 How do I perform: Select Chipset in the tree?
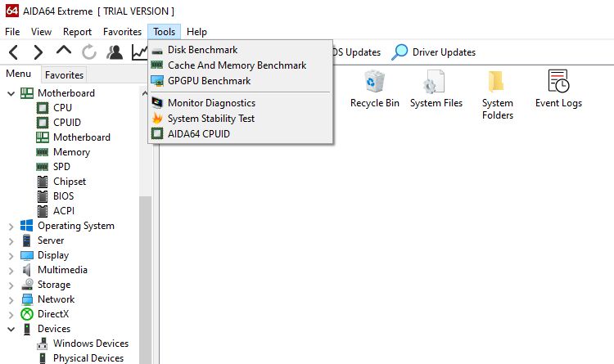click(x=70, y=182)
